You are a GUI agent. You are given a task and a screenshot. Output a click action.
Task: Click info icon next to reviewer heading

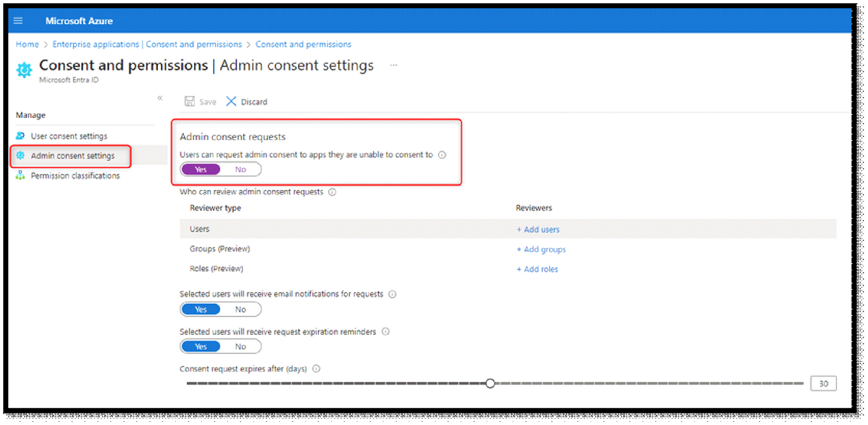click(332, 192)
